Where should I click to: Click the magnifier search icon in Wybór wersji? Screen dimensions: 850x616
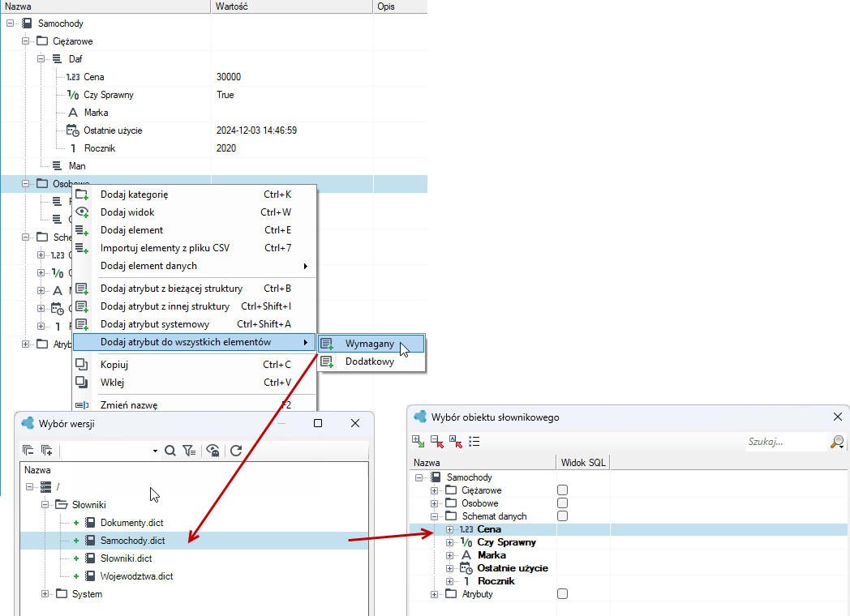tap(170, 450)
